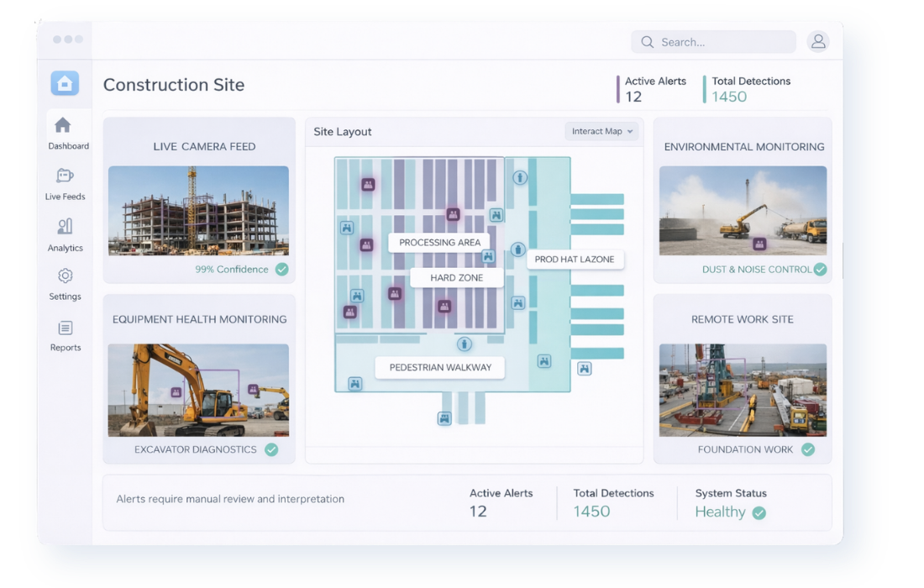Screen dimensions: 924x588
Task: Click the Hard Zone map label
Action: [456, 278]
